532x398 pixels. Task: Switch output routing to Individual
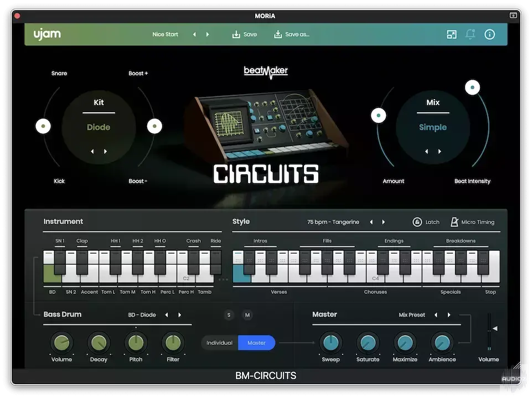pos(220,343)
